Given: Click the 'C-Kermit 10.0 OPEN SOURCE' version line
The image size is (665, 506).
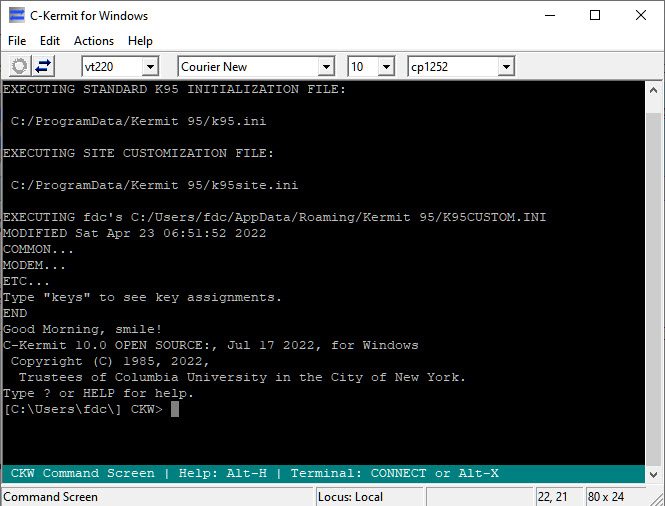Looking at the screenshot, I should click(210, 345).
